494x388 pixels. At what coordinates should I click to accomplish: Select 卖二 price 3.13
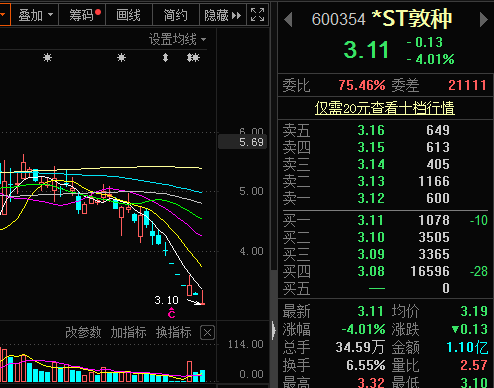click(x=371, y=181)
